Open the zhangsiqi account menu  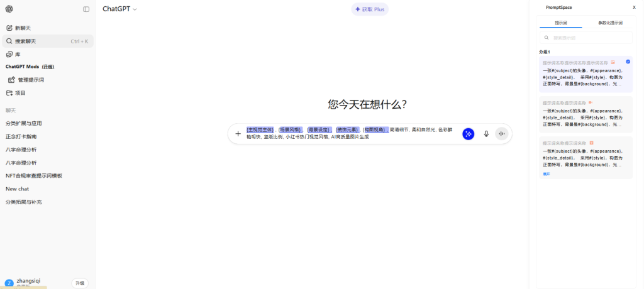tap(28, 283)
